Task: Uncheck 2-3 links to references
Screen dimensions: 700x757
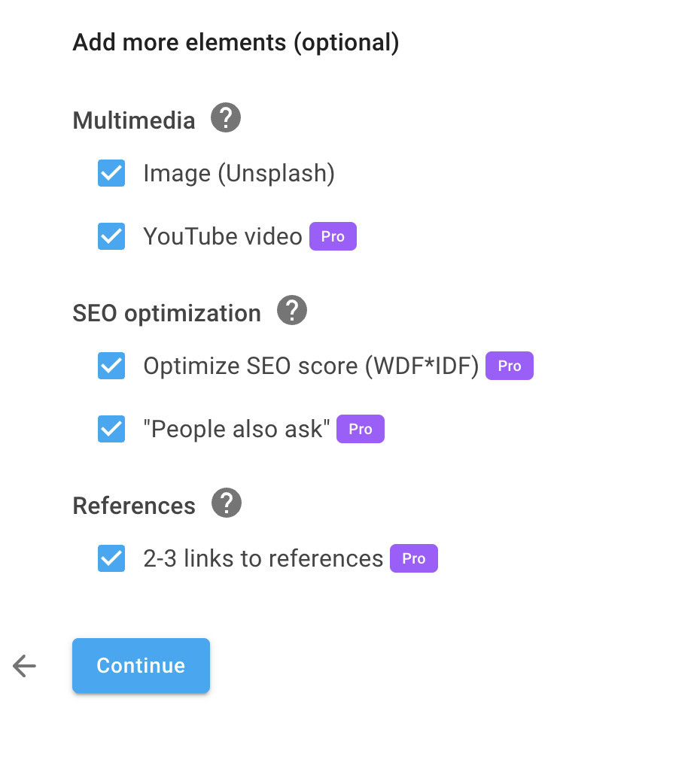Action: point(111,558)
